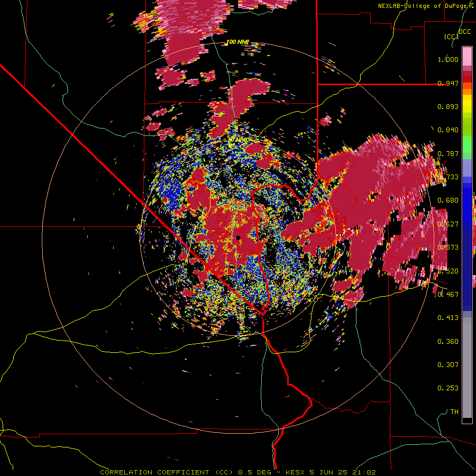
Task: Click the 50 NMI range ring label
Action: click(x=237, y=140)
